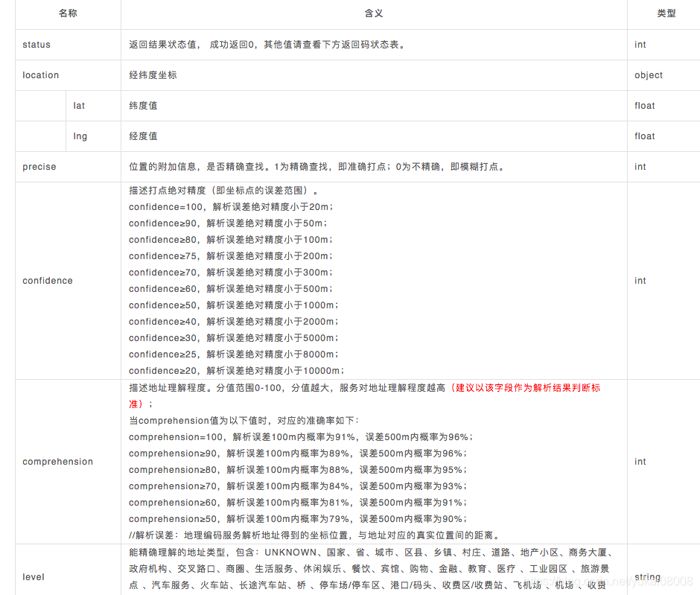Click the int type in comprehension row
The width and height of the screenshot is (700, 595).
coord(640,462)
